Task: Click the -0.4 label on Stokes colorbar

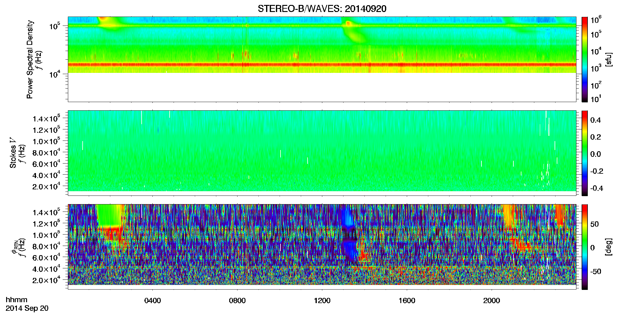Action: [x=596, y=188]
